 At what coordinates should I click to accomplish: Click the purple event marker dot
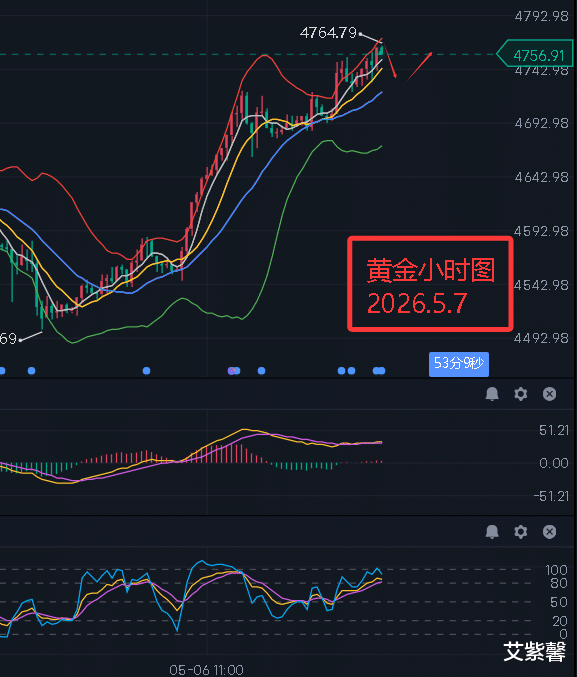(231, 370)
